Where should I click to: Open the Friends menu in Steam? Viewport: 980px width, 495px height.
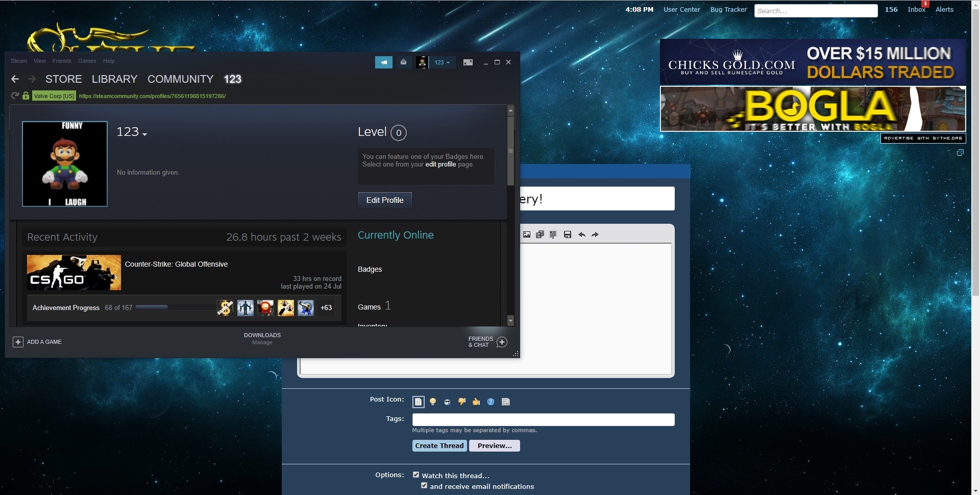(x=62, y=61)
